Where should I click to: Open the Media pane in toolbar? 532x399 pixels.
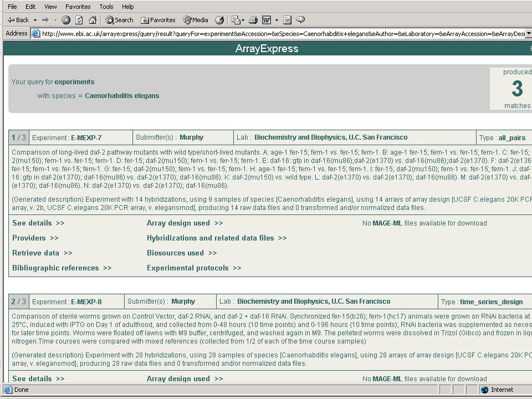tap(196, 20)
